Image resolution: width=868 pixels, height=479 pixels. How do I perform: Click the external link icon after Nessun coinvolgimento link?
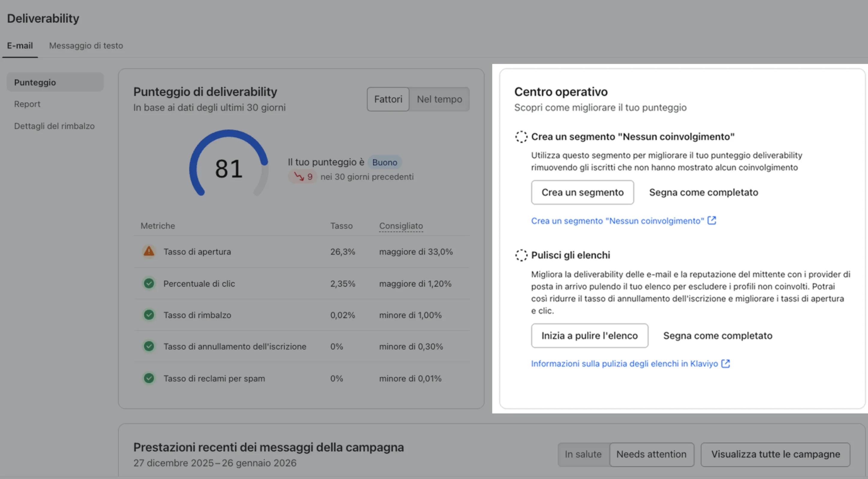712,220
